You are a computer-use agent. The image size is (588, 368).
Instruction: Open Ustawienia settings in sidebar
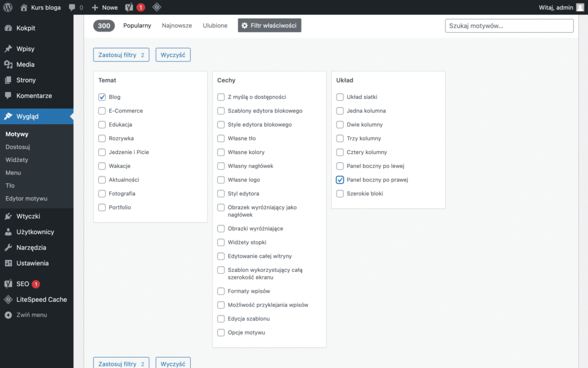point(32,263)
